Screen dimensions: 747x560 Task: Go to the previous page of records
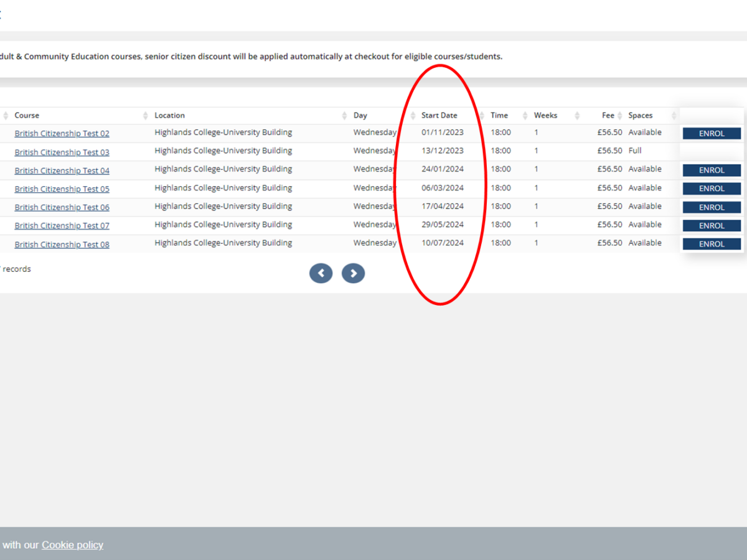click(321, 273)
